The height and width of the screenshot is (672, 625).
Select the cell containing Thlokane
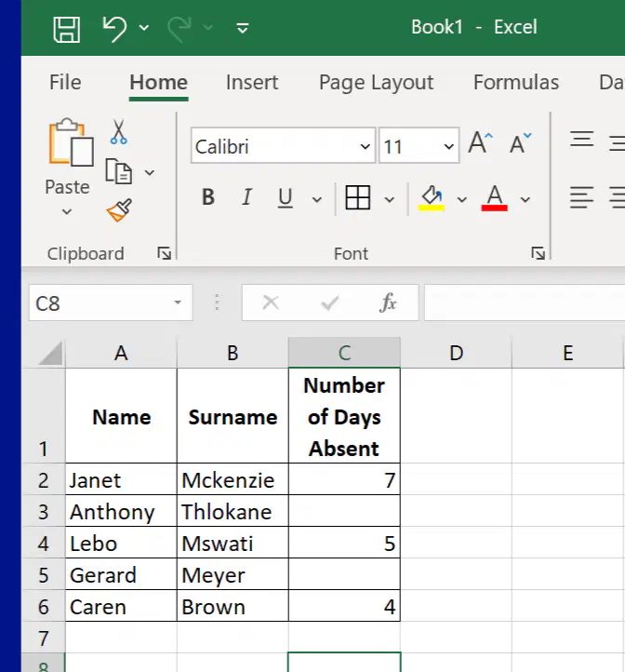[233, 511]
